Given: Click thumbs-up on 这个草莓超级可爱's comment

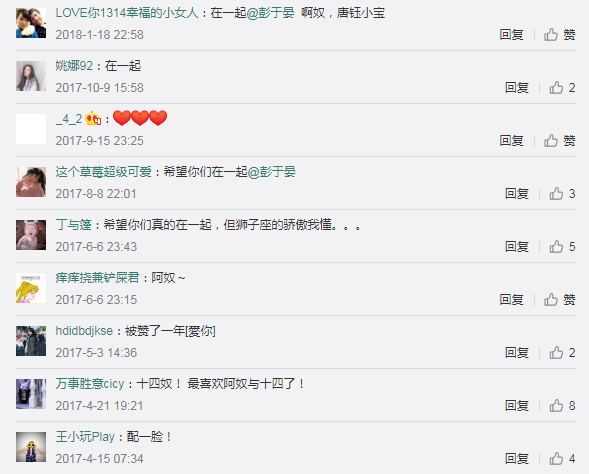Looking at the screenshot, I should point(562,193).
